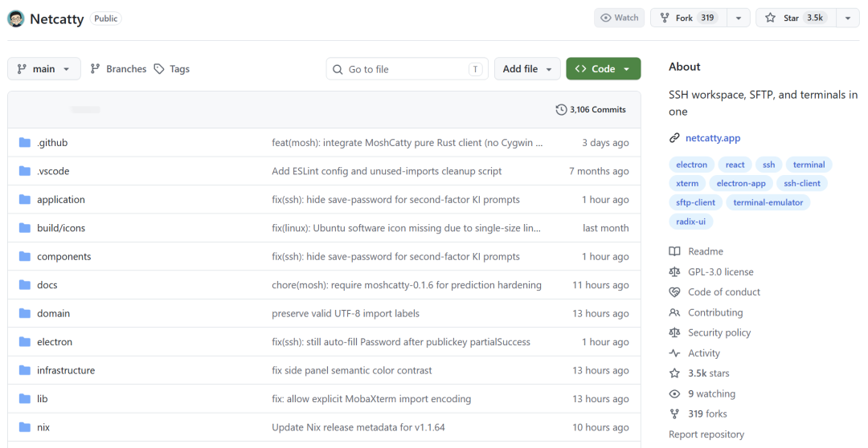
Task: Open the commit 'fix side panel semantic color contrast'
Action: (351, 371)
